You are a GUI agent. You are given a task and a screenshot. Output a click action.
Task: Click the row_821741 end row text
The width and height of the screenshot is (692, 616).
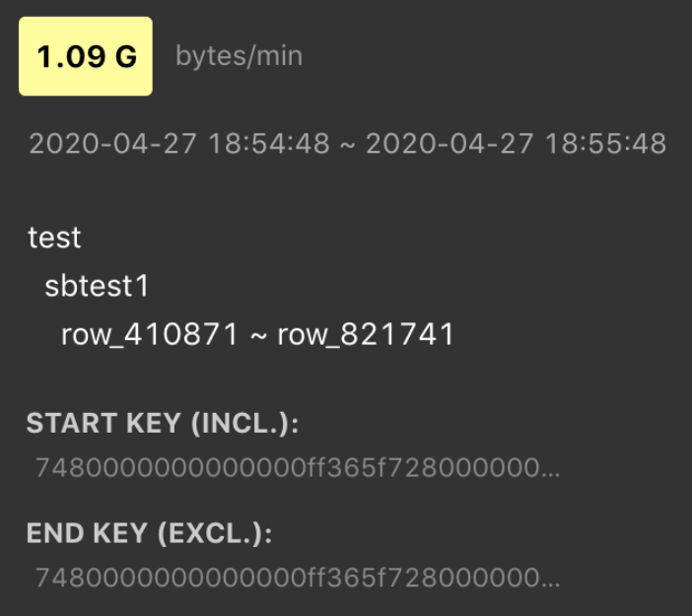tap(366, 335)
